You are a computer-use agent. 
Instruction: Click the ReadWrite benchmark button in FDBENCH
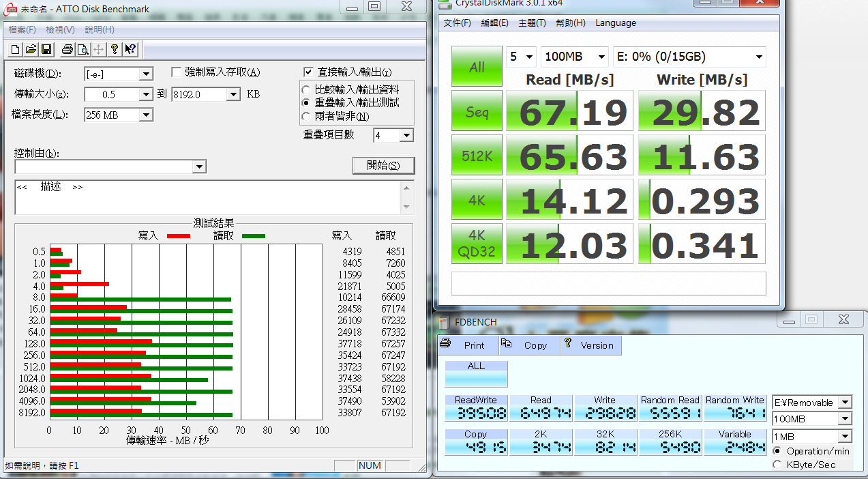476,408
